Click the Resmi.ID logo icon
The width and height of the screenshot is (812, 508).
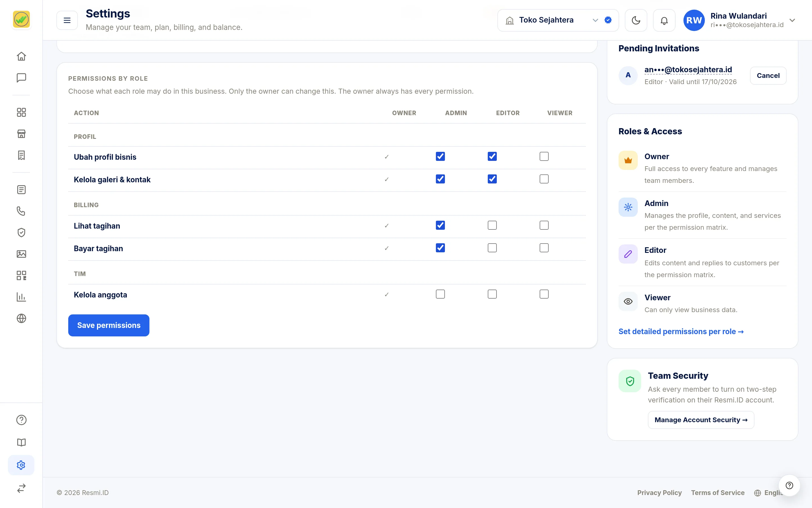point(21,19)
